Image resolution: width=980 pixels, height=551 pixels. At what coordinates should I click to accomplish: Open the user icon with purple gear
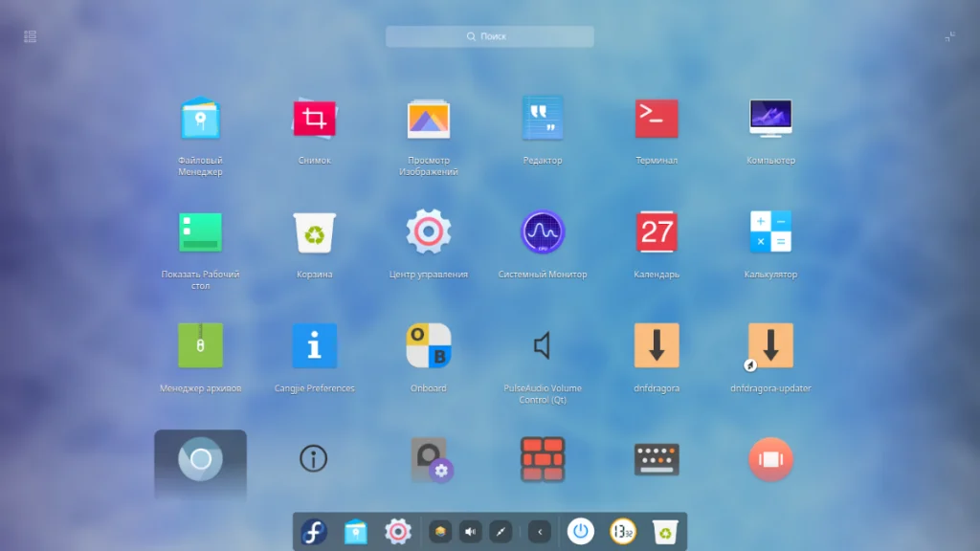[432, 460]
